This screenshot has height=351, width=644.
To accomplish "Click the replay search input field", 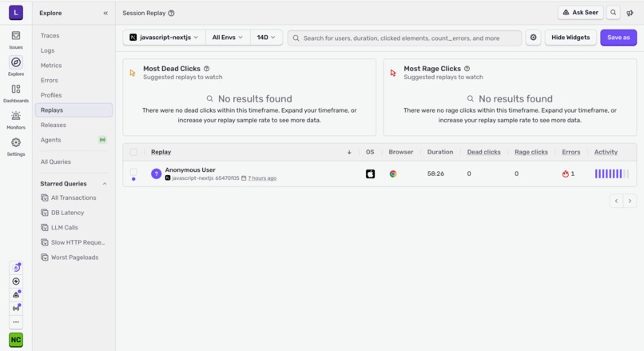I will 404,38.
